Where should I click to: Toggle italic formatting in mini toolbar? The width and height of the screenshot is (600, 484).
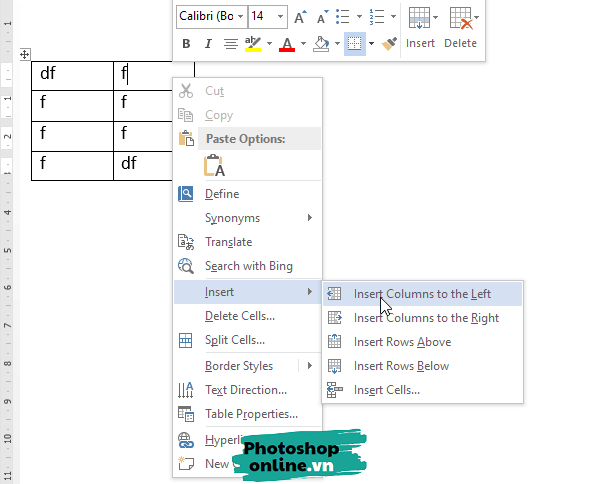[x=208, y=44]
